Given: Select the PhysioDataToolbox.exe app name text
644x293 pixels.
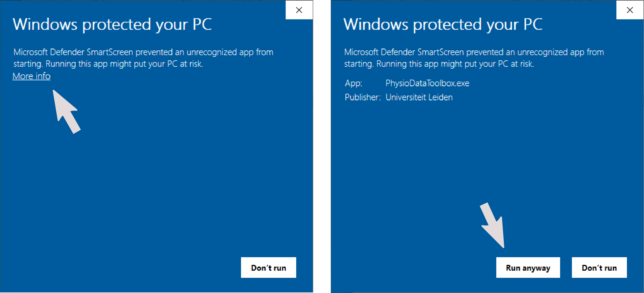Looking at the screenshot, I should 427,83.
